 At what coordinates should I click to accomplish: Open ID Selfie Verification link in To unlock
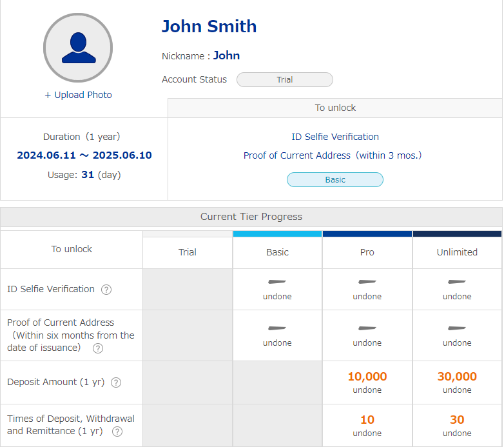[x=335, y=137]
